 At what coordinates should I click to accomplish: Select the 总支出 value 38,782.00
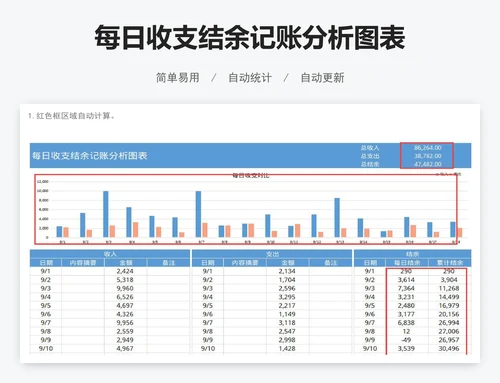(428, 156)
